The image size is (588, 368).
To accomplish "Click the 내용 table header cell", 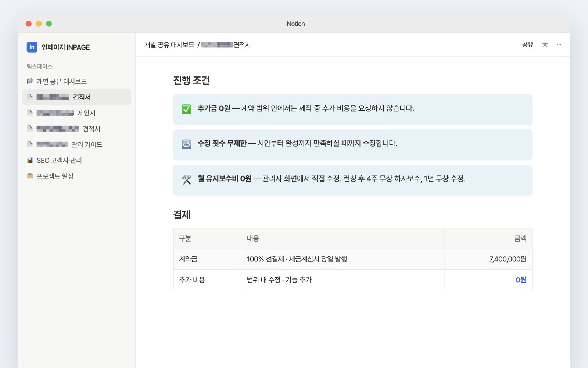I will (343, 238).
